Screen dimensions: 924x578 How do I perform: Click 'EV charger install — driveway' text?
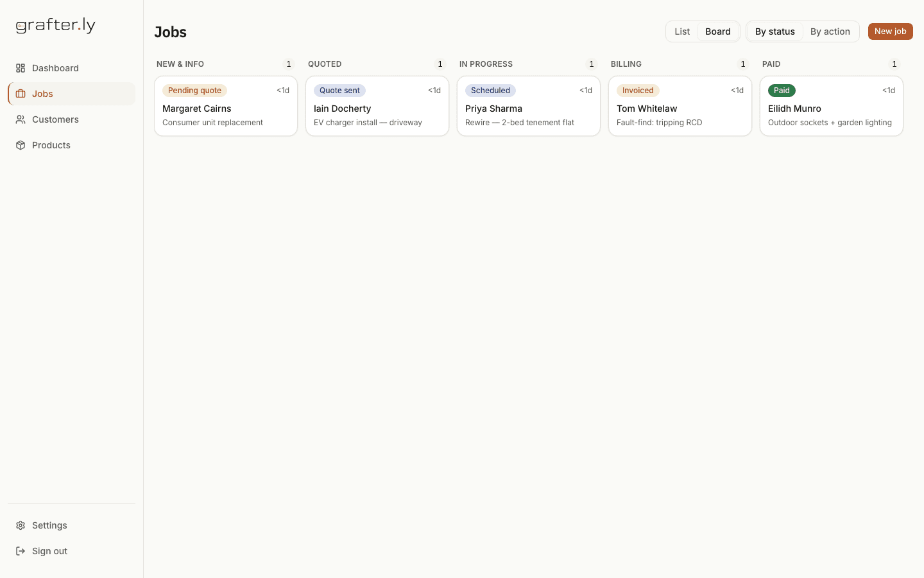pos(368,123)
